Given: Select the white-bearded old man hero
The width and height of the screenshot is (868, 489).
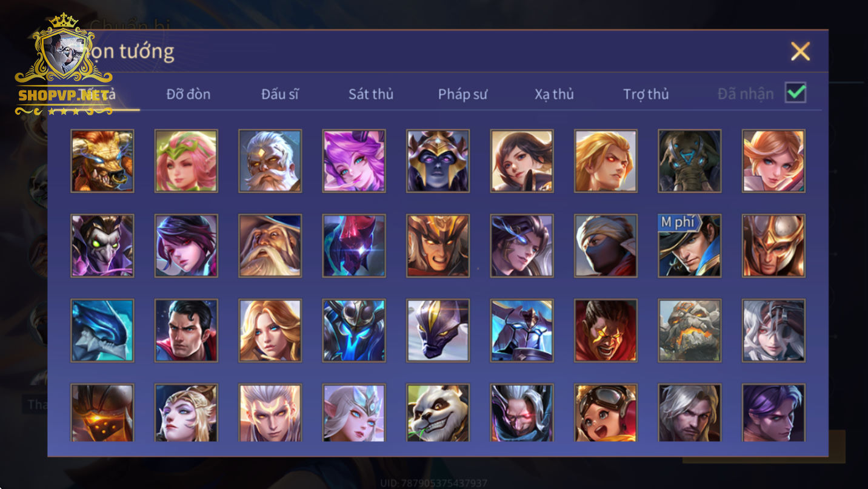Looking at the screenshot, I should pos(270,161).
